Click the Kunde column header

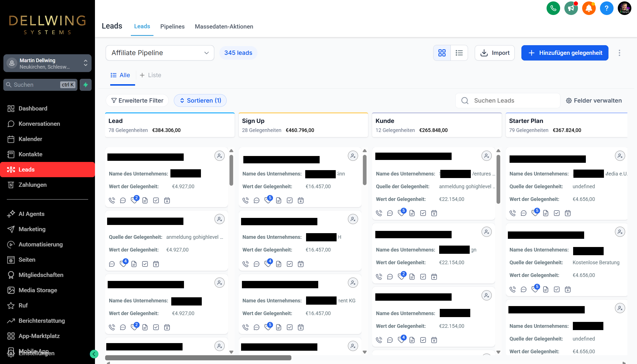(437, 125)
